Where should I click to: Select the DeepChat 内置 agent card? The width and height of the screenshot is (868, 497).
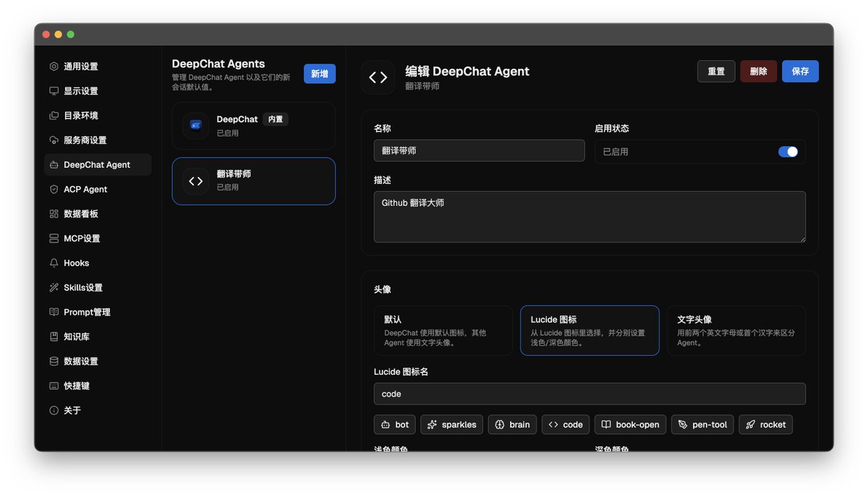pos(254,126)
